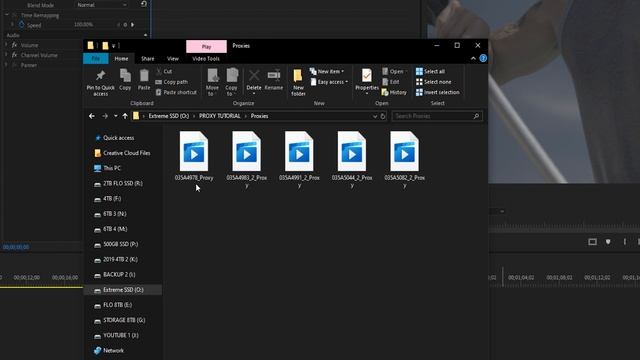
Task: Open the Move to menu
Action: point(212,82)
